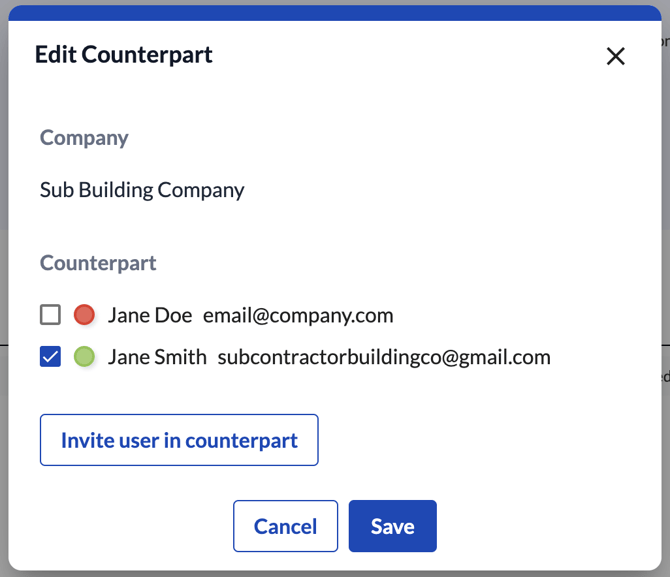Click the Edit Counterpart dialog title
This screenshot has height=577, width=670.
pos(124,55)
